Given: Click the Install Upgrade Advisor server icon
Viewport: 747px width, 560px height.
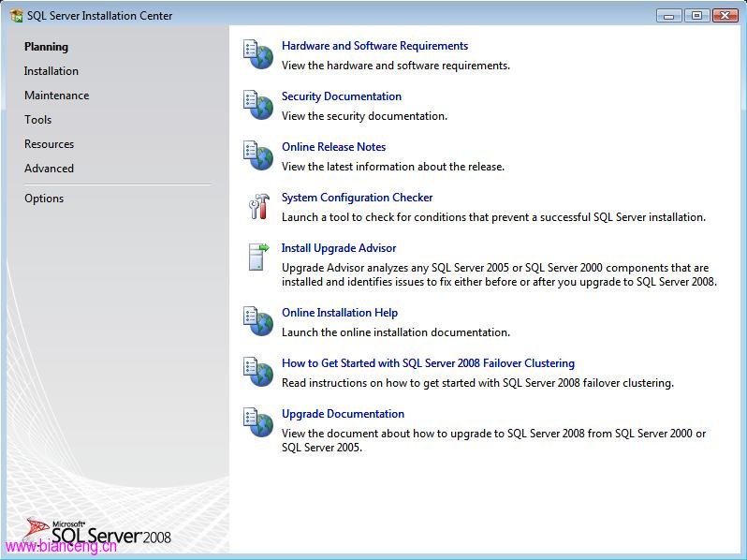Looking at the screenshot, I should pyautogui.click(x=258, y=257).
